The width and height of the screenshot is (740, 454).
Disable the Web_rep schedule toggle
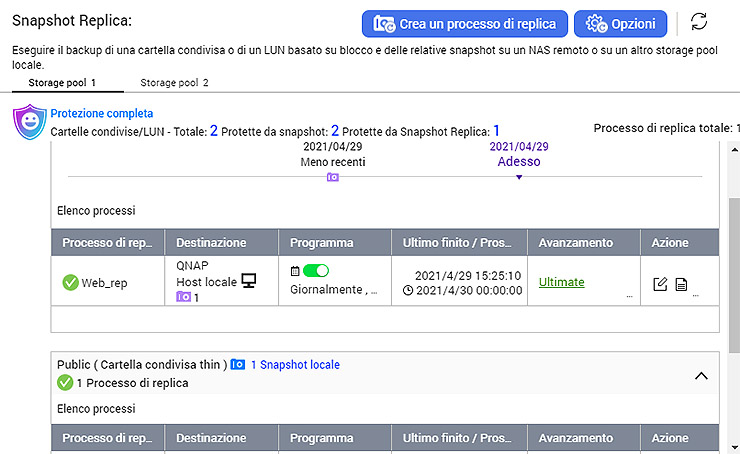point(316,271)
